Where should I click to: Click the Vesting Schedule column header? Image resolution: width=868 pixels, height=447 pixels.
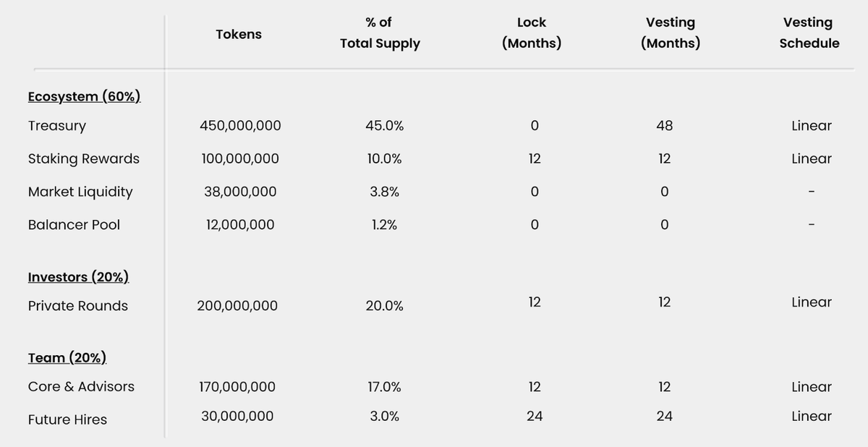(809, 33)
